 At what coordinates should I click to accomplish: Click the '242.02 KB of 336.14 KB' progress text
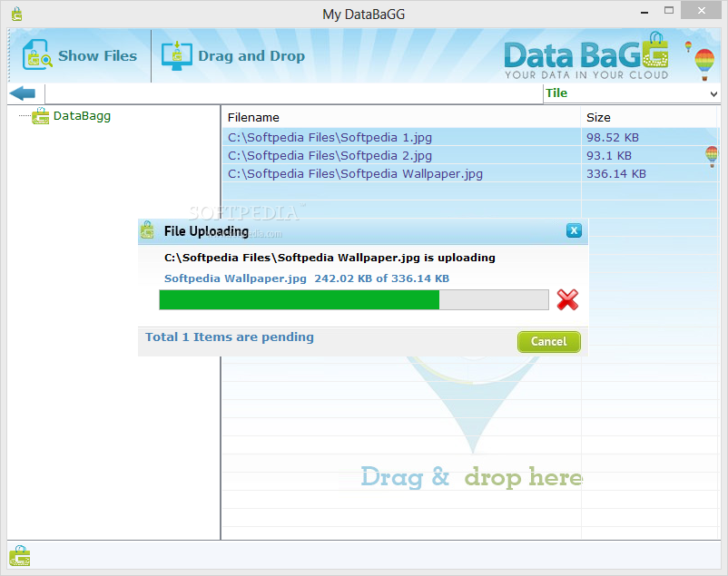pyautogui.click(x=381, y=278)
